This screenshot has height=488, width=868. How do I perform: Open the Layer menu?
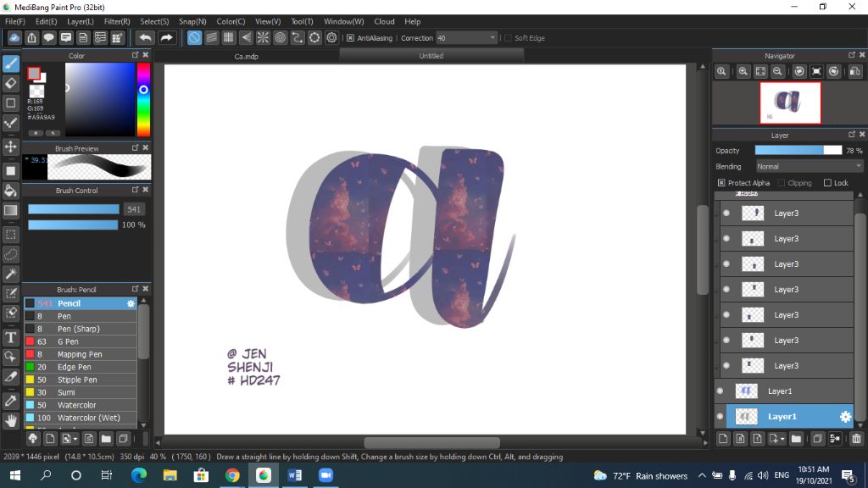point(81,21)
